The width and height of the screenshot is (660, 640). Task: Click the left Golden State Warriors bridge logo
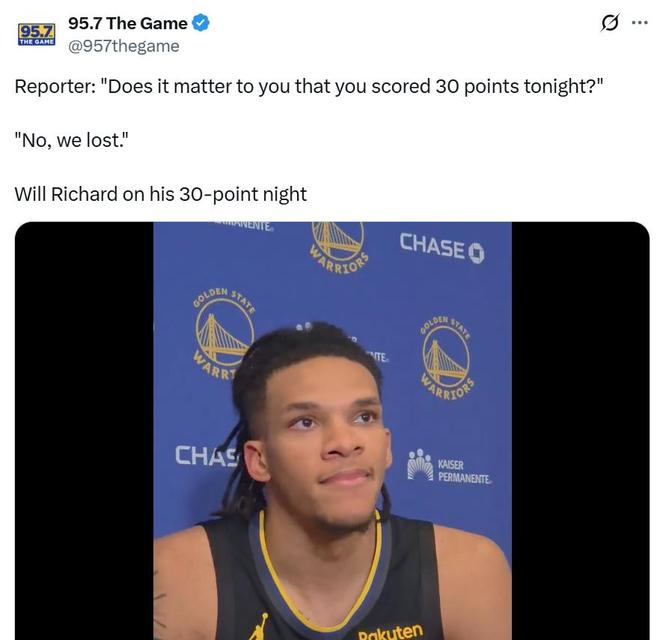[223, 333]
